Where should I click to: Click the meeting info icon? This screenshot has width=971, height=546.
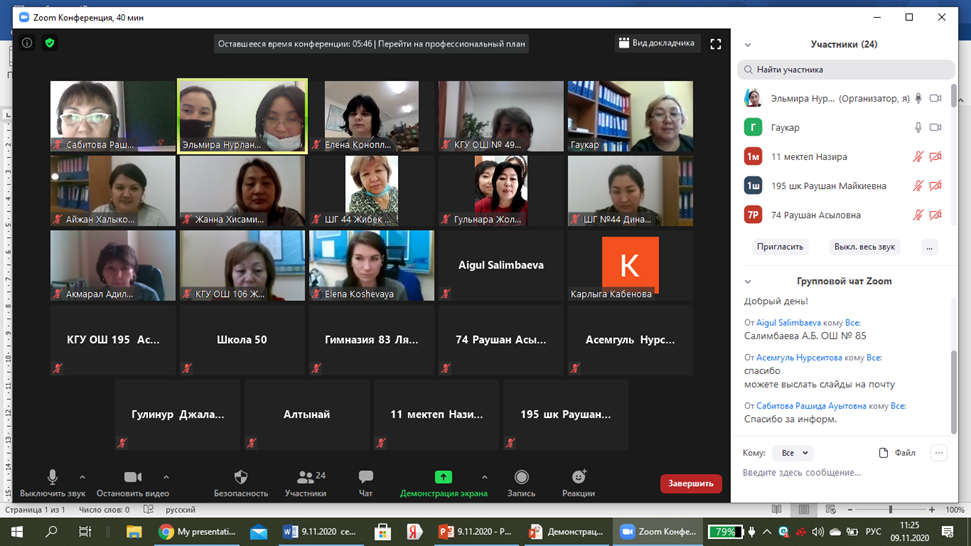tap(27, 43)
